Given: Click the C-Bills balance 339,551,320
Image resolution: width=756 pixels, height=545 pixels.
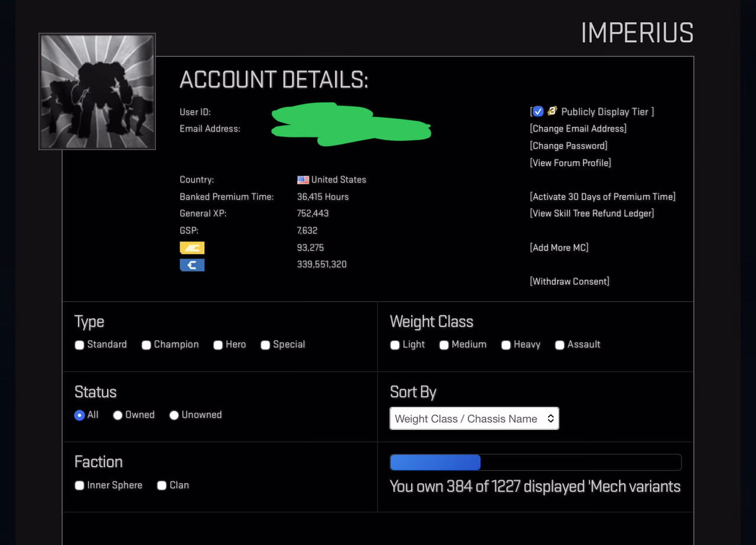Looking at the screenshot, I should tap(322, 265).
